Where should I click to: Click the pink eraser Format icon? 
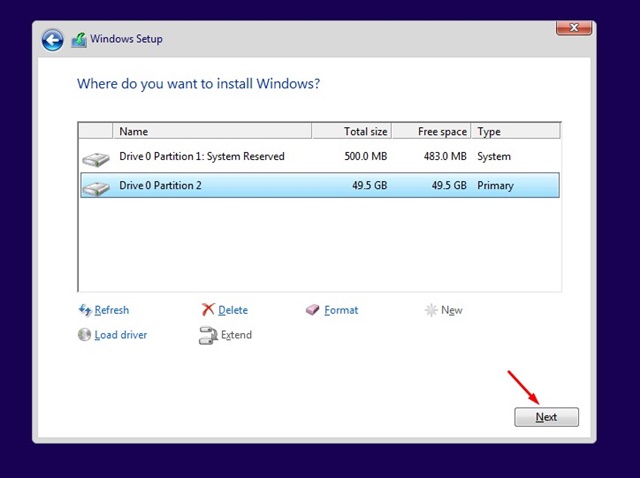tap(312, 310)
